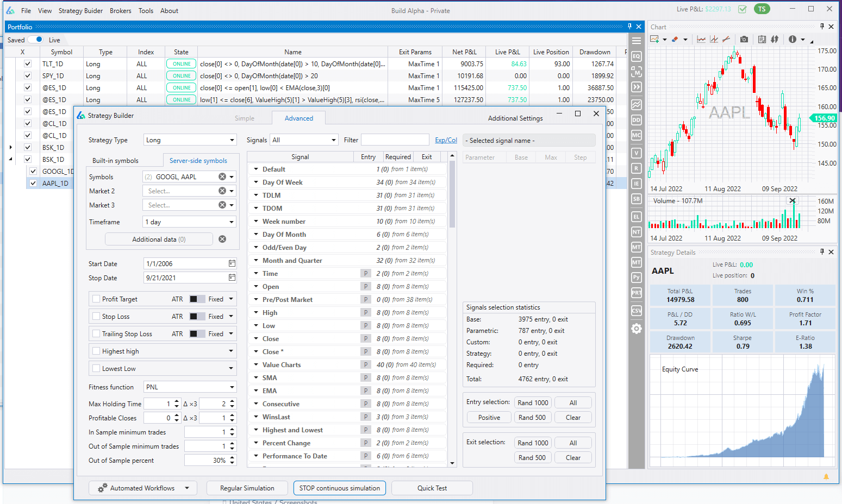Expand the Day Of Week signal group
The height and width of the screenshot is (504, 842).
coord(256,182)
